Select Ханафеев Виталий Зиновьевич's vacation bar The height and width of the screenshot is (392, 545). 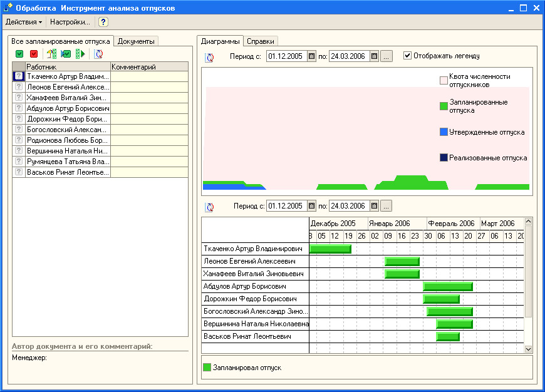click(x=402, y=274)
